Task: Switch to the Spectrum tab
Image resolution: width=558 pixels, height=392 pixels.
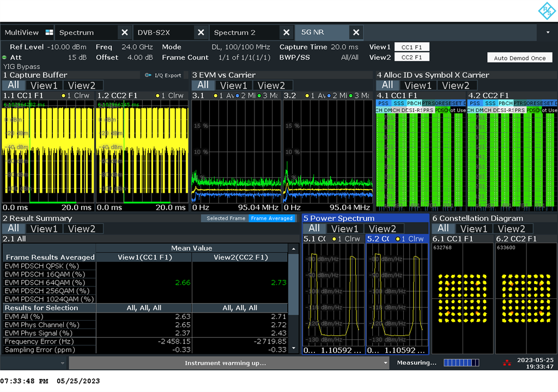Action: [76, 32]
